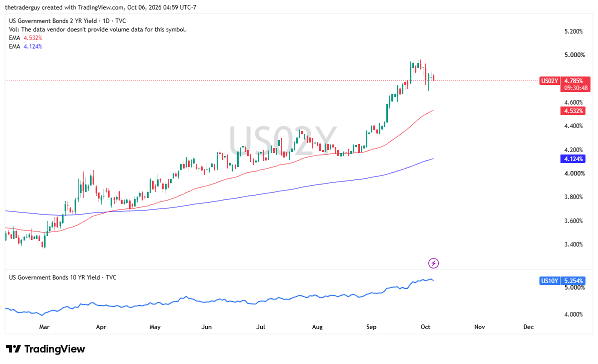Viewport: 598px width, 364px height.
Task: Click the Oct label on the time axis
Action: [425, 327]
